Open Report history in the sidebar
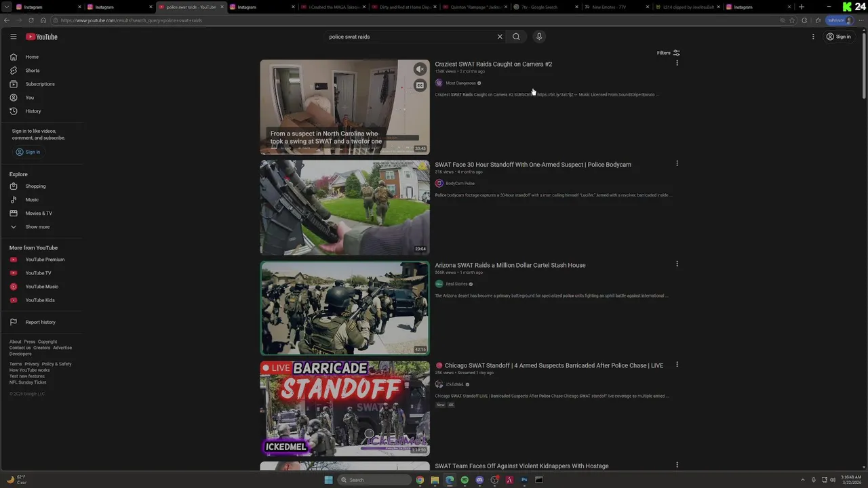 click(41, 322)
